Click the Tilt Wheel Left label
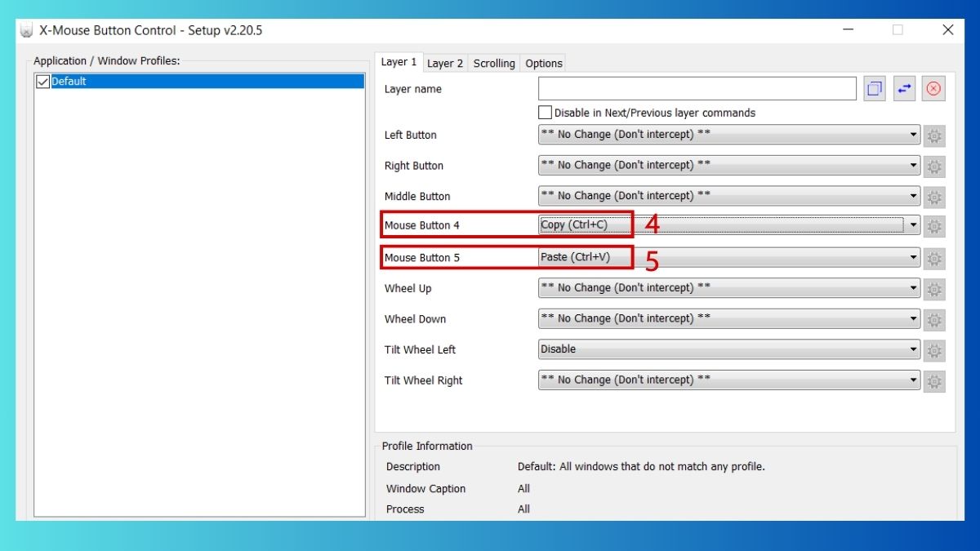 click(420, 349)
